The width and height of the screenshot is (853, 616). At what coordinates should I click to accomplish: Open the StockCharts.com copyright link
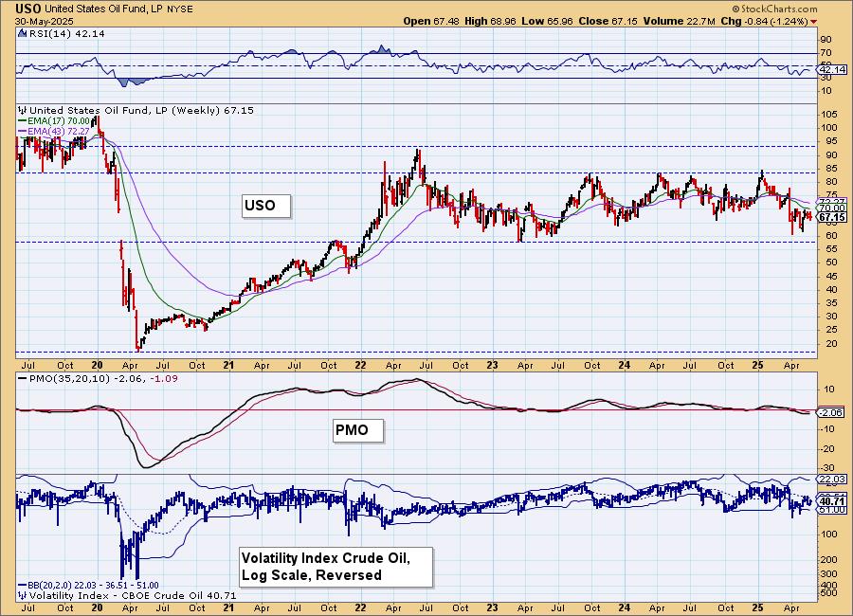pyautogui.click(x=774, y=9)
